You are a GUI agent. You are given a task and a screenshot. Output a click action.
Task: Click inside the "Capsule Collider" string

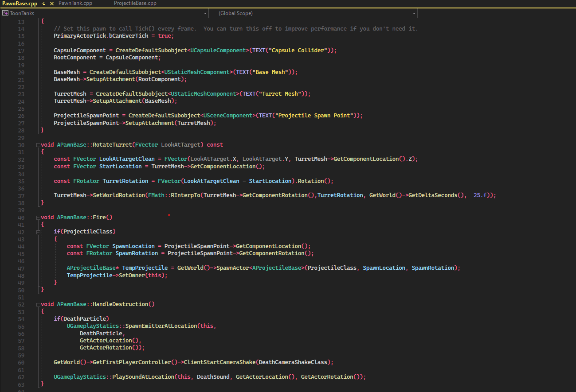coord(299,50)
